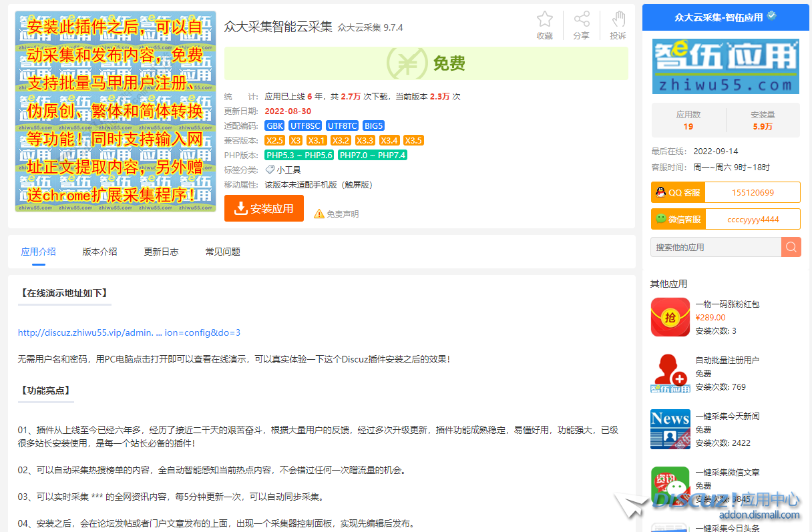Click the 微信客服 ID ccccyyyy4444
The image size is (812, 532).
(753, 219)
